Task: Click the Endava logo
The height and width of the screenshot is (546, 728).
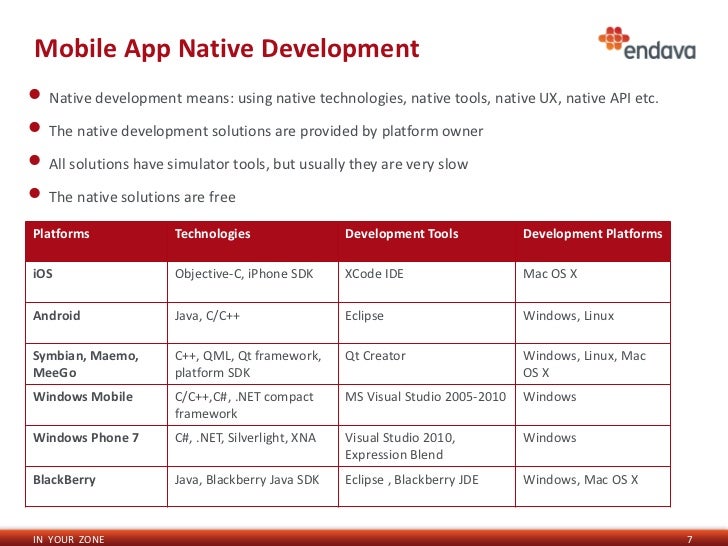Action: click(647, 43)
